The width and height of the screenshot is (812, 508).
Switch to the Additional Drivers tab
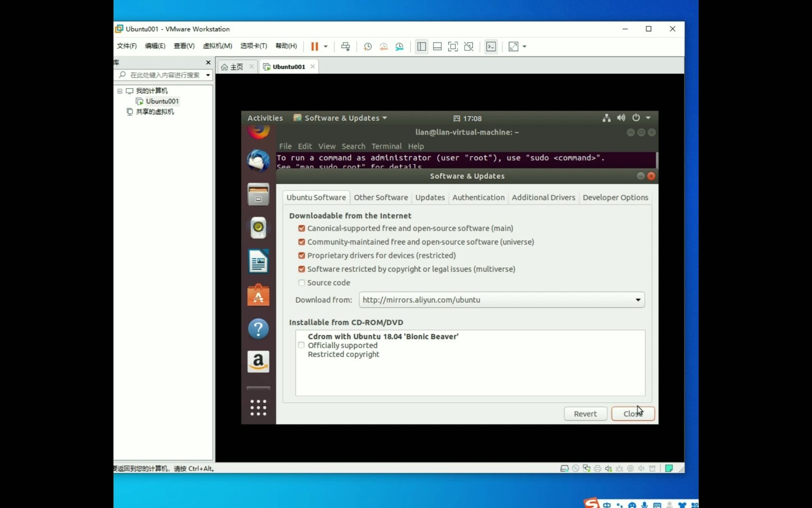pyautogui.click(x=544, y=198)
